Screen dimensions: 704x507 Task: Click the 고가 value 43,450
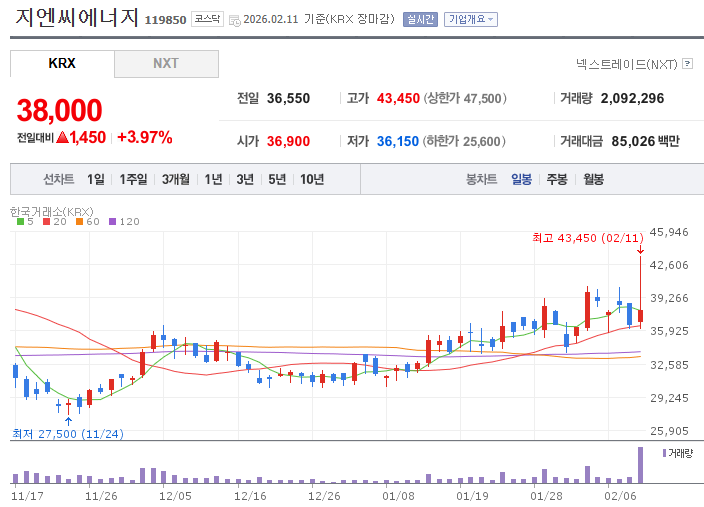398,98
